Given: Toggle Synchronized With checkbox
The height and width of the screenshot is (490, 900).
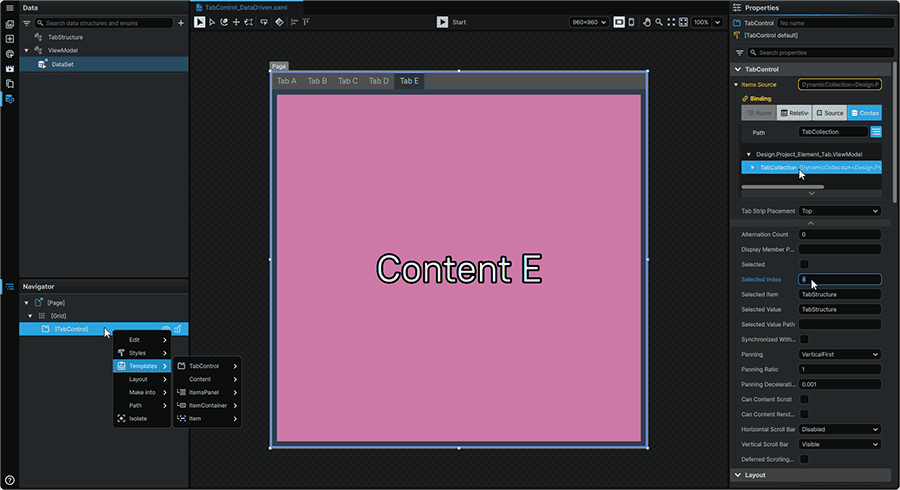Looking at the screenshot, I should click(804, 339).
